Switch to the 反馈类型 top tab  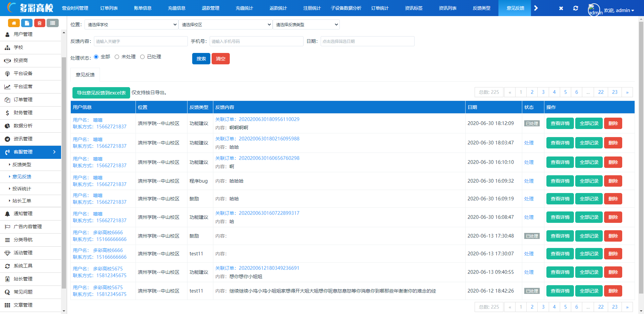click(x=482, y=8)
